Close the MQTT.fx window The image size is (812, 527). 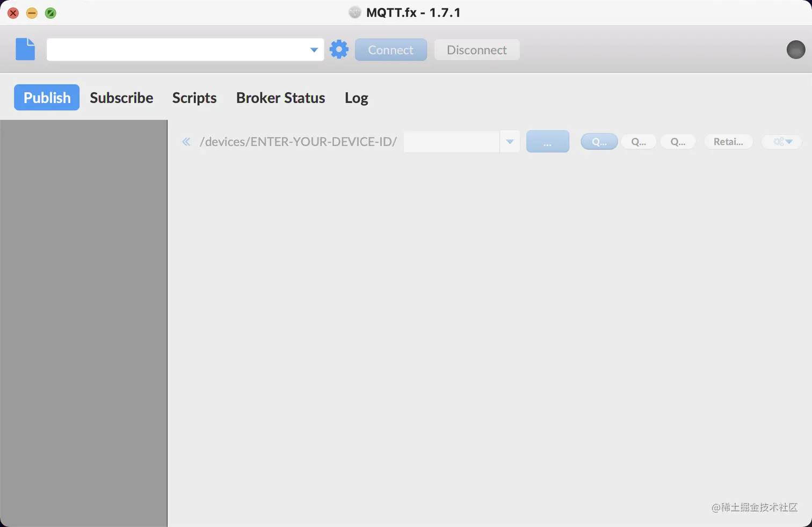[13, 13]
